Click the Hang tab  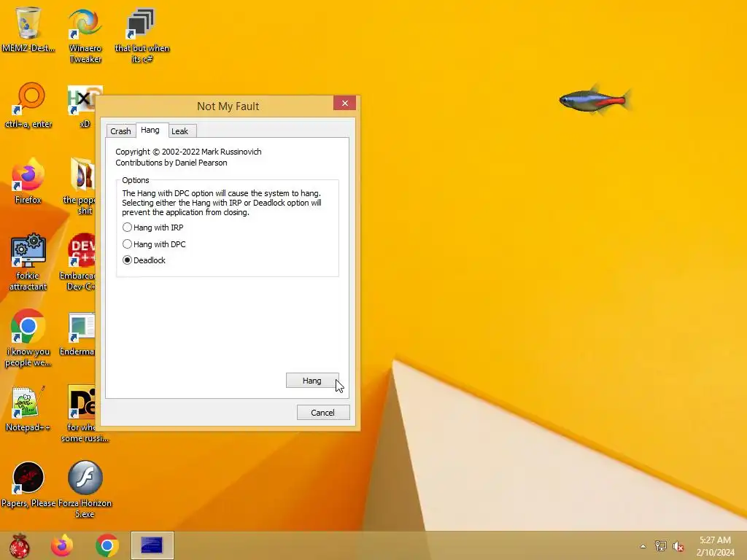click(150, 130)
